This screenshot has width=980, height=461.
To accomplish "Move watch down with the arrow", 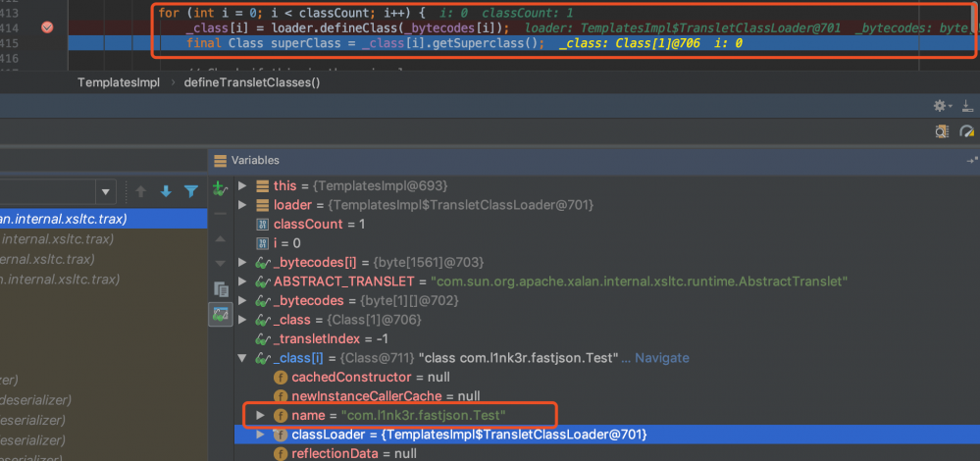I will [220, 263].
